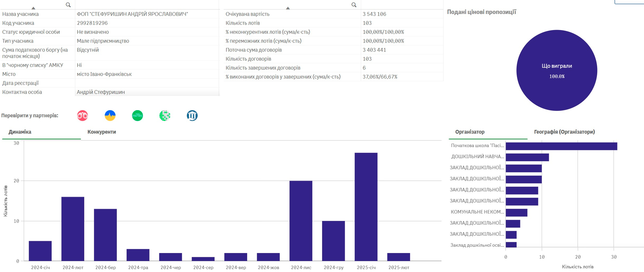The height and width of the screenshot is (272, 644).
Task: Open the red binoculars partner icon
Action: 82,116
